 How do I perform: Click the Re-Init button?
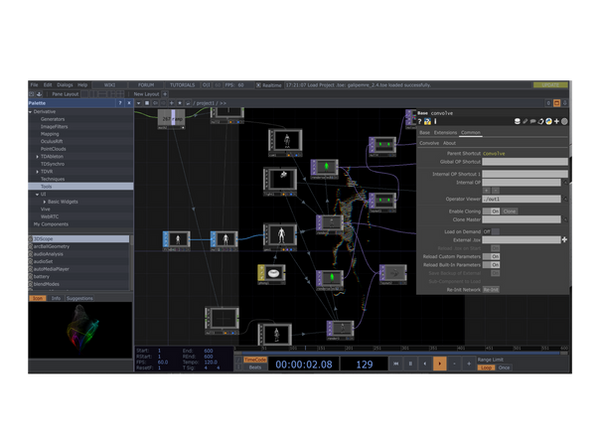tap(491, 290)
